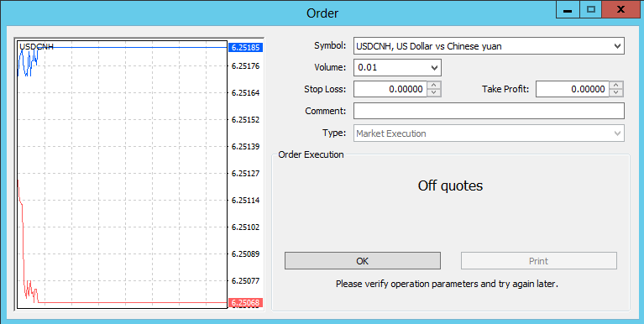Click the price axis value 6.25139
This screenshot has width=644, height=324.
(x=246, y=147)
